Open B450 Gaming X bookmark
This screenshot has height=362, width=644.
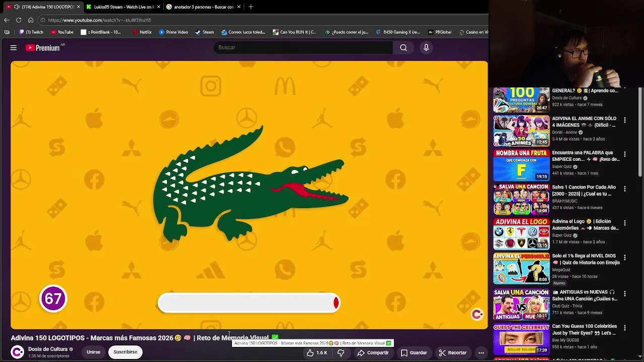coord(397,32)
